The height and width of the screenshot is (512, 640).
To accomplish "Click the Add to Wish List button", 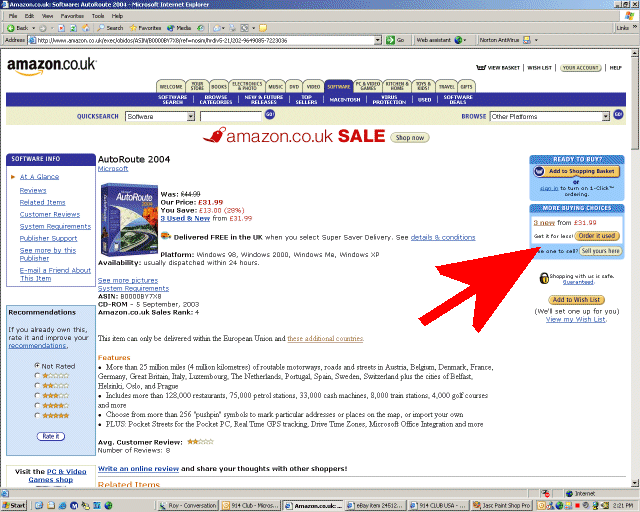I will coord(576,300).
